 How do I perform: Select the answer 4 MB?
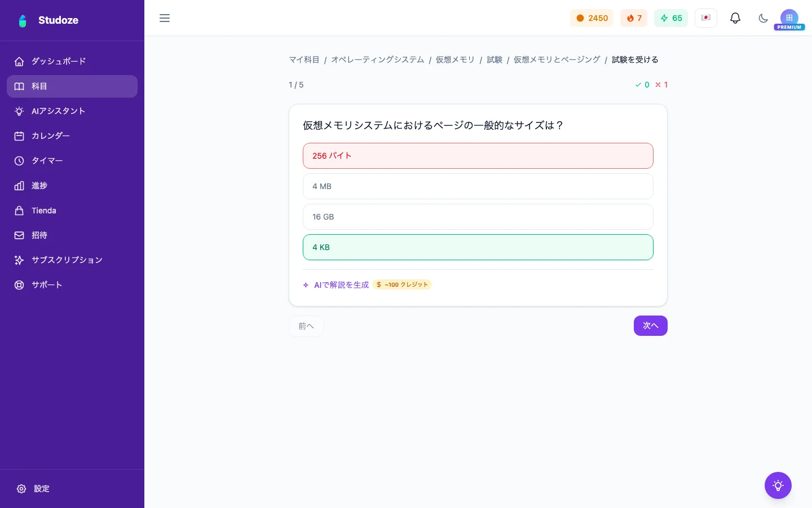[478, 186]
